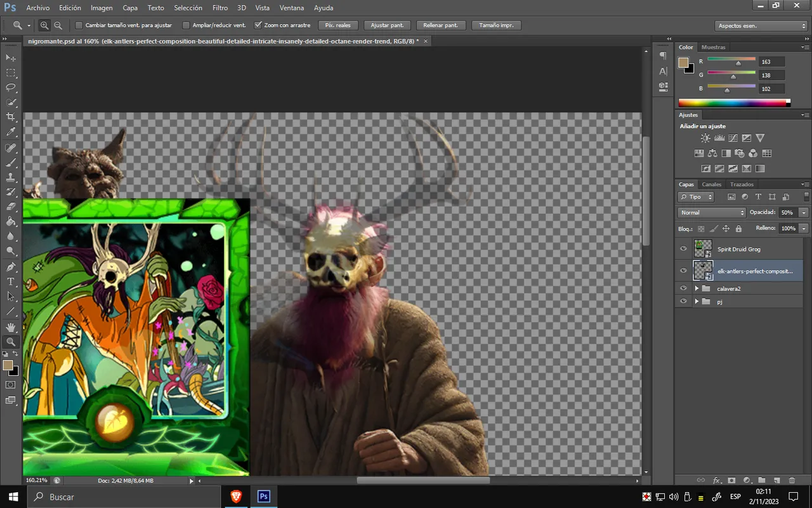
Task: Open the 'Aspectos esen.' workspace dropdown
Action: [x=761, y=26]
